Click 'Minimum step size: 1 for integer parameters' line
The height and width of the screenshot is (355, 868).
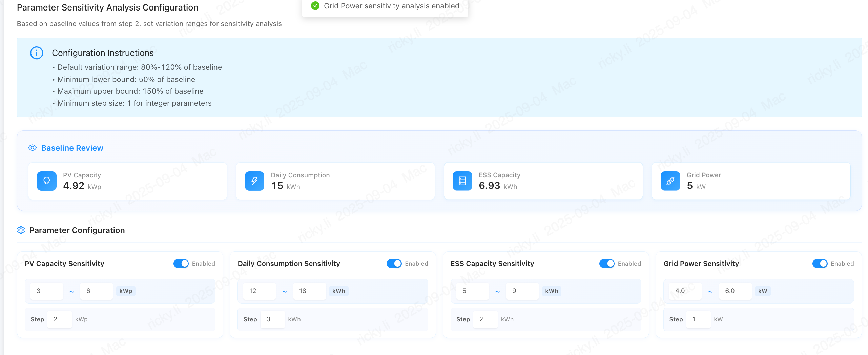(135, 103)
